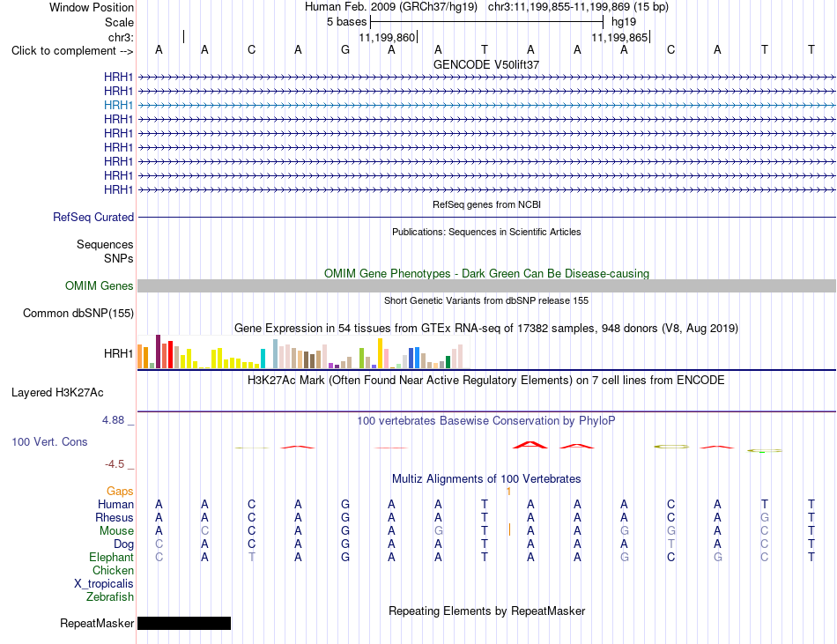Screen dimensions: 837x644
Task: Open the GTEx Gene Expression track title
Action: [x=486, y=328]
